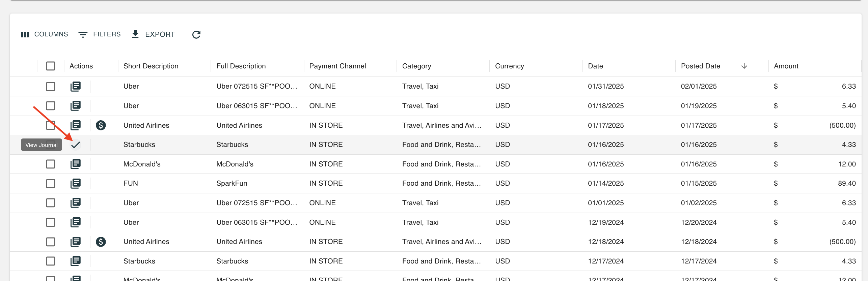Sort by Full Description column header
Image resolution: width=868 pixels, height=281 pixels.
[x=241, y=66]
